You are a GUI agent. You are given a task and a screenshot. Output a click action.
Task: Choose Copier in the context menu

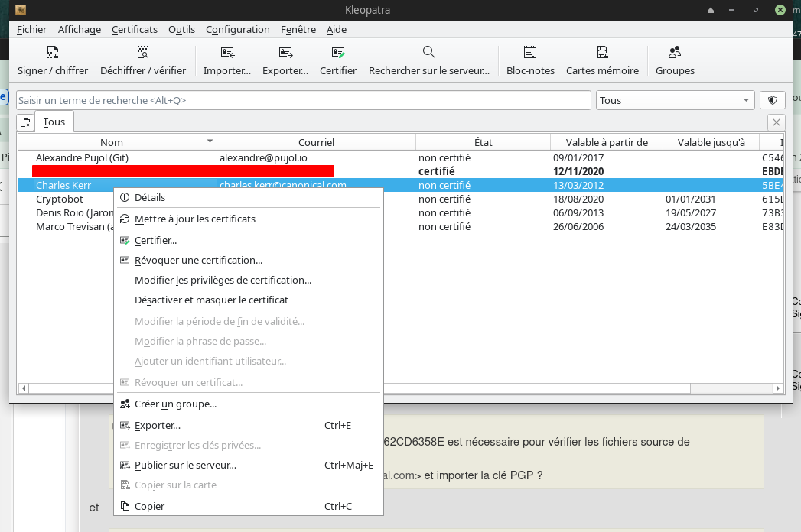pyautogui.click(x=249, y=507)
